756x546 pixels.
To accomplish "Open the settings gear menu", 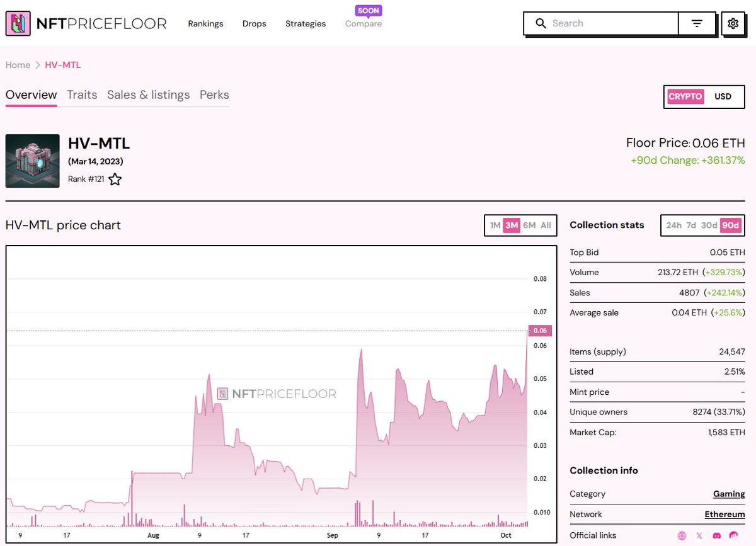I will (733, 23).
